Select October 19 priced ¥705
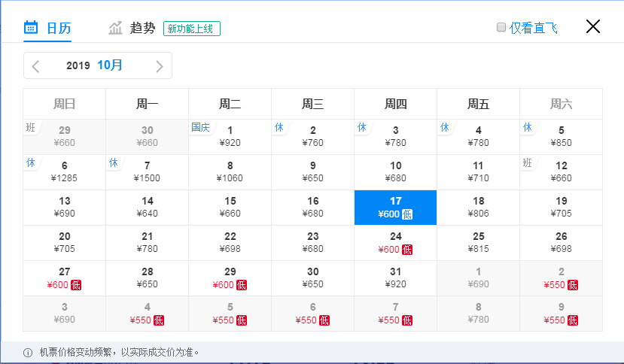 (x=561, y=208)
